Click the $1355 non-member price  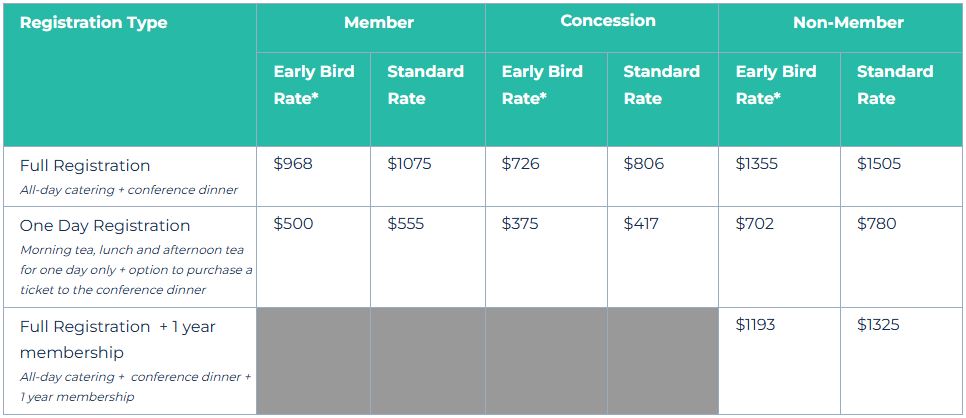[x=757, y=164]
